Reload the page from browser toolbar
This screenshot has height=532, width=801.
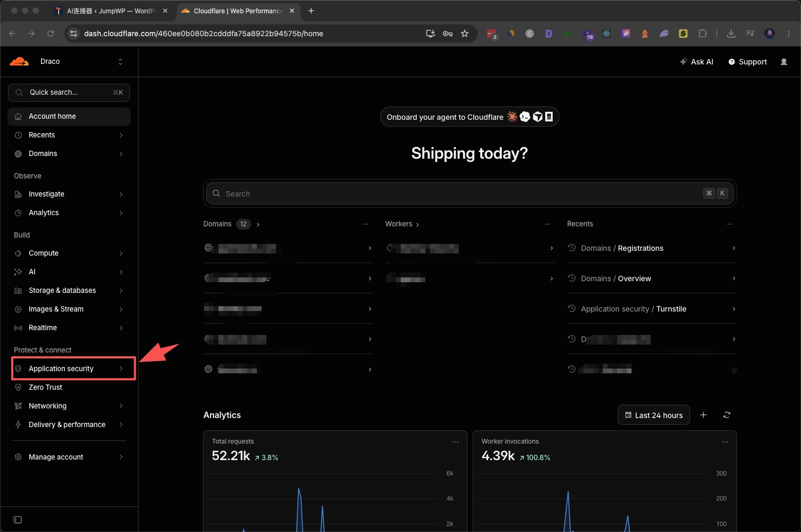[51, 34]
